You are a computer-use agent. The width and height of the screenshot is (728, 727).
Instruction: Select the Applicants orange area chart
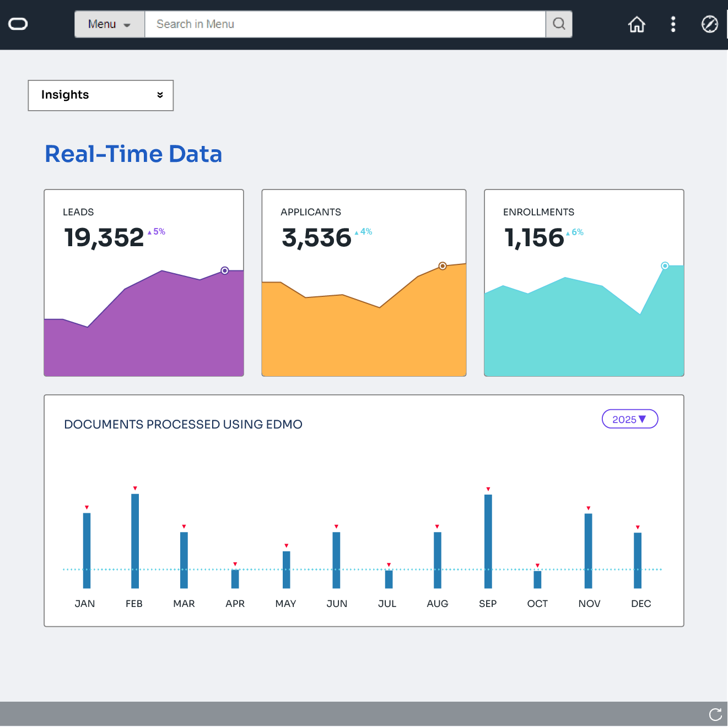click(x=364, y=336)
